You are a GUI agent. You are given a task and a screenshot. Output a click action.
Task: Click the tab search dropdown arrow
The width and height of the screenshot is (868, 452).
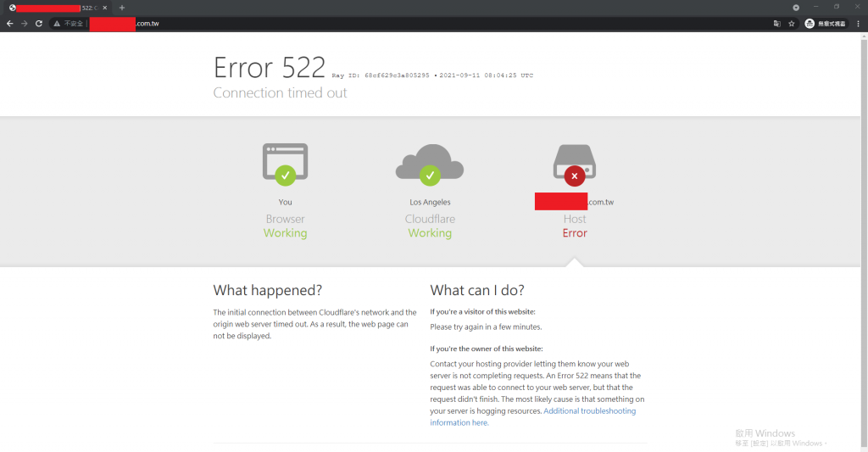(795, 7)
